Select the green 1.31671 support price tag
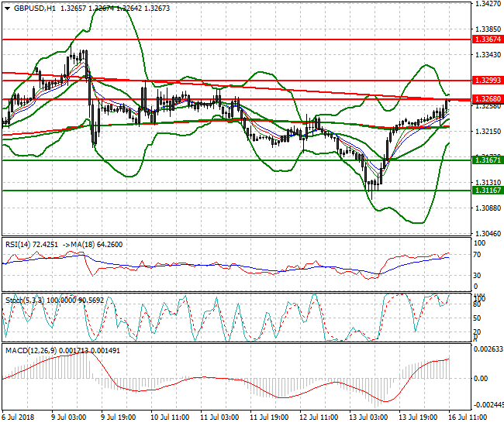Viewport: 504px width, 426px height. (x=487, y=160)
